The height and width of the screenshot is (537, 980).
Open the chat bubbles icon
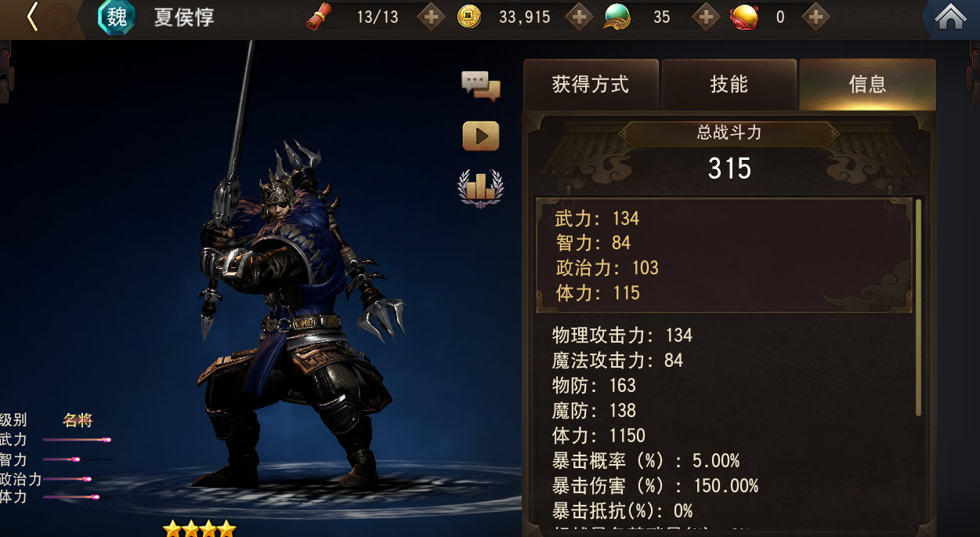point(480,86)
